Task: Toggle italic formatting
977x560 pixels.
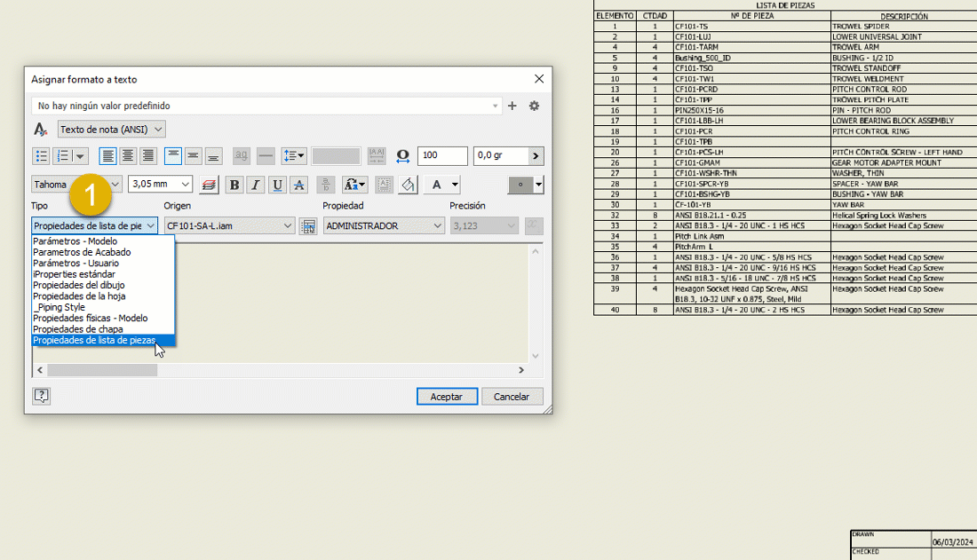Action: tap(256, 185)
